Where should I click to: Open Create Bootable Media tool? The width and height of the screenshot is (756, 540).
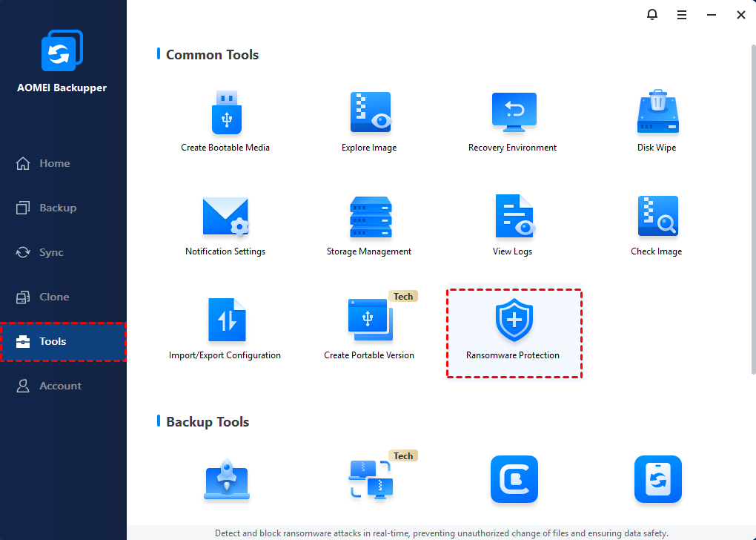(x=225, y=121)
